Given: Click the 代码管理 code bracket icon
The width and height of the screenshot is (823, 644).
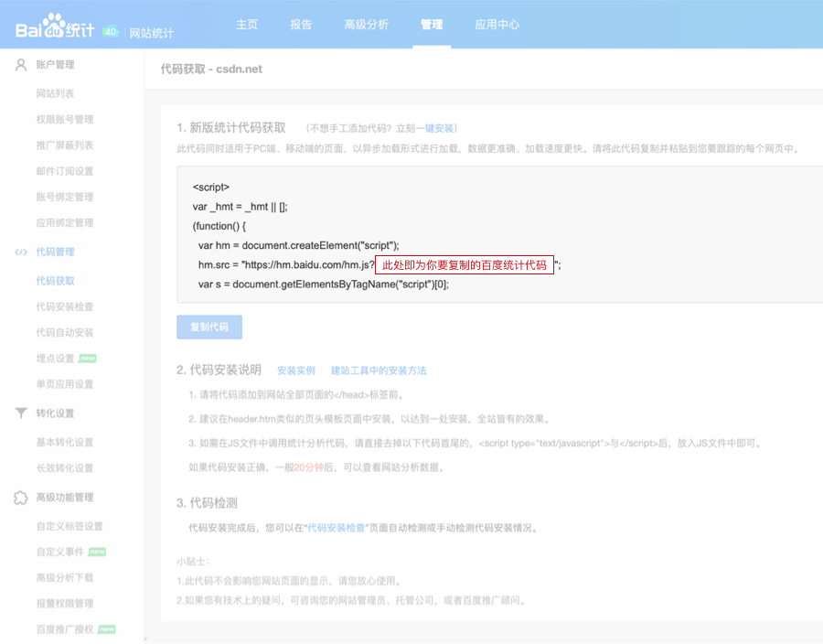Looking at the screenshot, I should tap(20, 252).
